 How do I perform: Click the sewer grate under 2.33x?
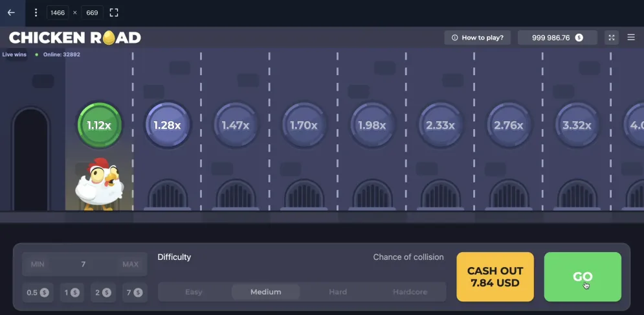(x=440, y=195)
